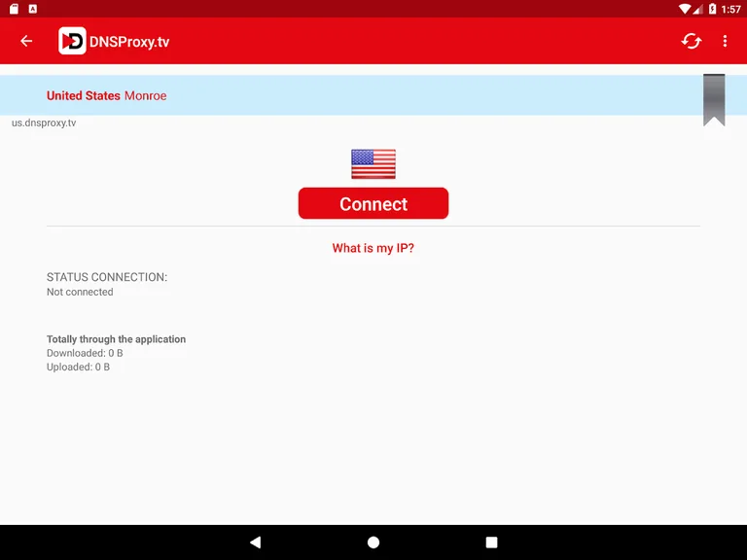
Task: Click the DNSProxy.tv logo icon
Action: coord(72,41)
